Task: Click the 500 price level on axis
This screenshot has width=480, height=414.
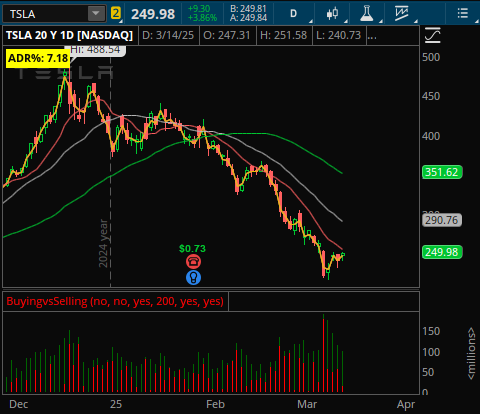Action: point(431,57)
